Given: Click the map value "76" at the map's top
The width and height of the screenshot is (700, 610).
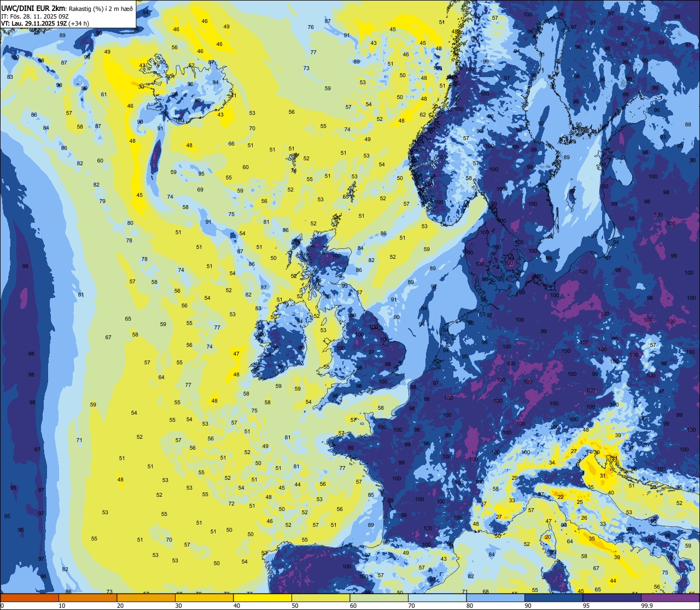Looking at the screenshot, I should pyautogui.click(x=311, y=27).
